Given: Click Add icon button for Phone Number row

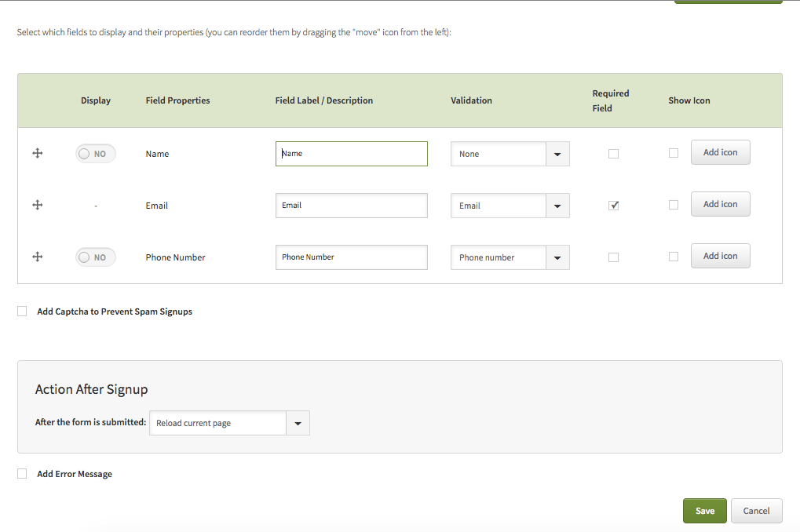Looking at the screenshot, I should coord(721,256).
